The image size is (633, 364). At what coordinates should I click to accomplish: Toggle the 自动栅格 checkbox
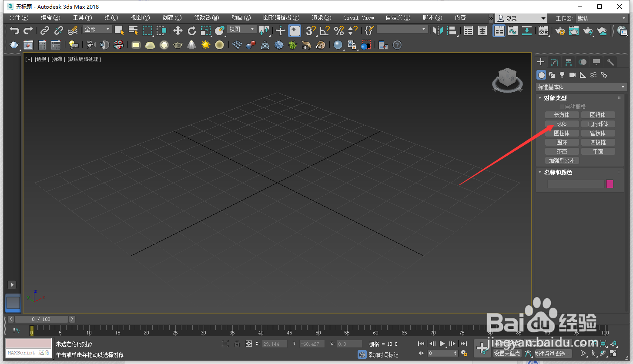(562, 107)
